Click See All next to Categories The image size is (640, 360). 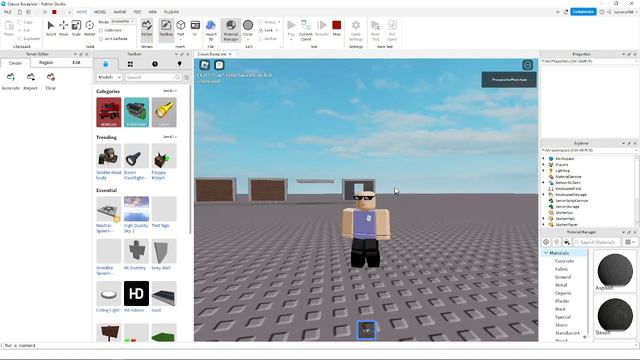click(169, 91)
